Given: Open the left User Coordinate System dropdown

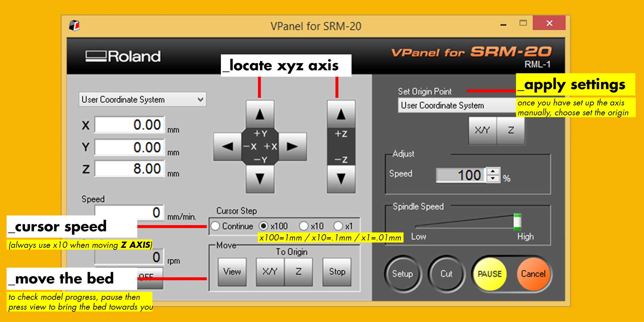Looking at the screenshot, I should (142, 100).
